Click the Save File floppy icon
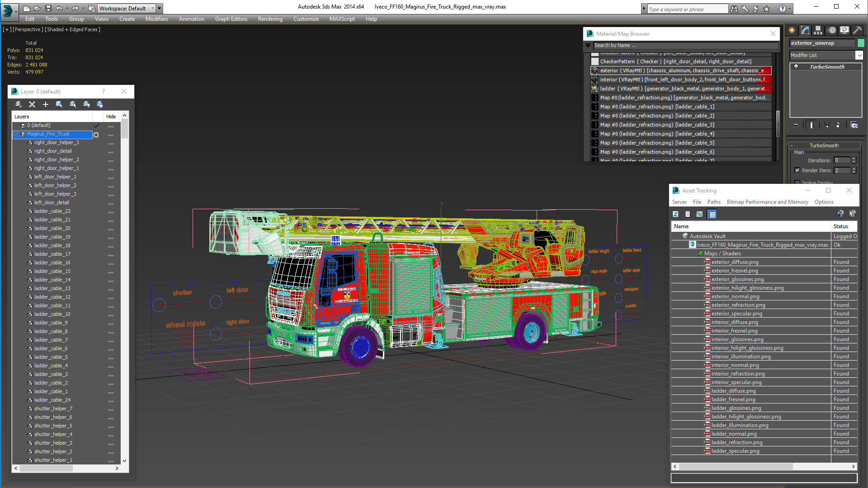This screenshot has width=868, height=488. pyautogui.click(x=48, y=8)
